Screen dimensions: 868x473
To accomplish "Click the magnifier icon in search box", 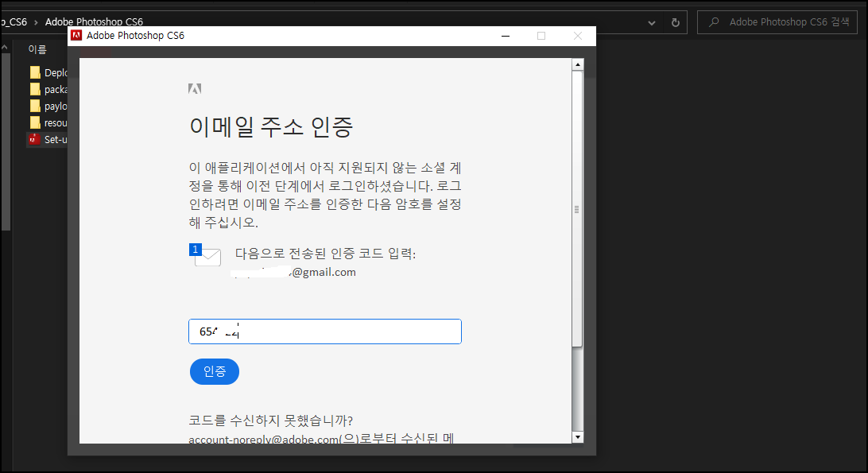I will pos(714,22).
